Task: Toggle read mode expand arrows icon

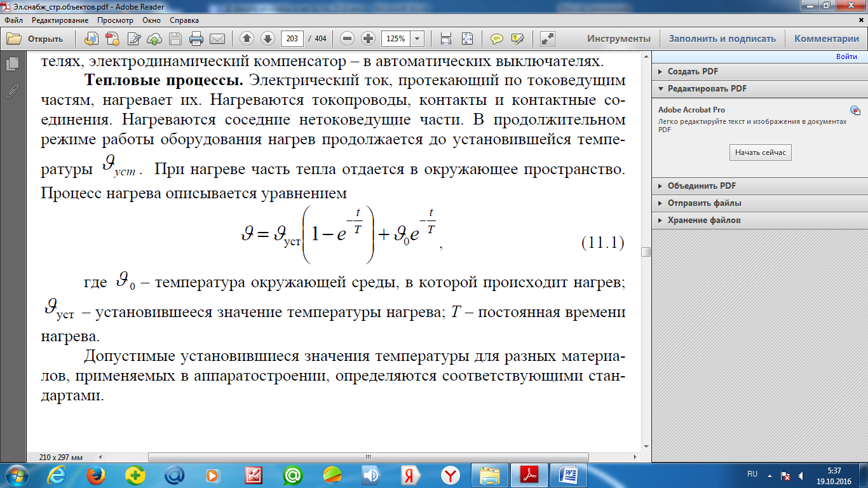Action: click(547, 39)
